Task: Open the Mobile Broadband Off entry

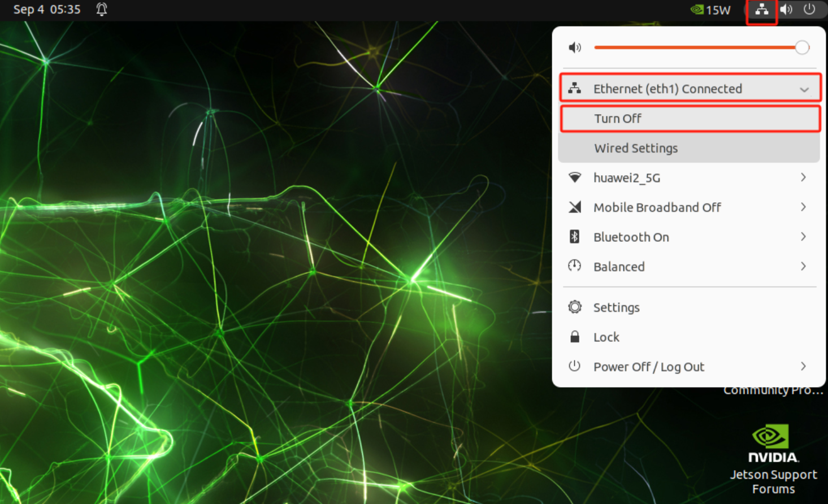Action: click(x=657, y=207)
